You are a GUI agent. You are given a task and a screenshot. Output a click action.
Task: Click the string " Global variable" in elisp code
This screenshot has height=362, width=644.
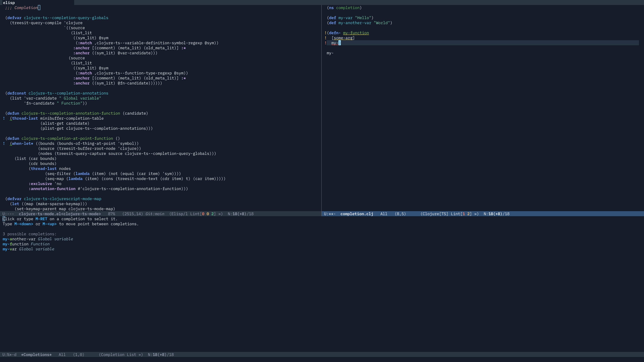click(80, 98)
